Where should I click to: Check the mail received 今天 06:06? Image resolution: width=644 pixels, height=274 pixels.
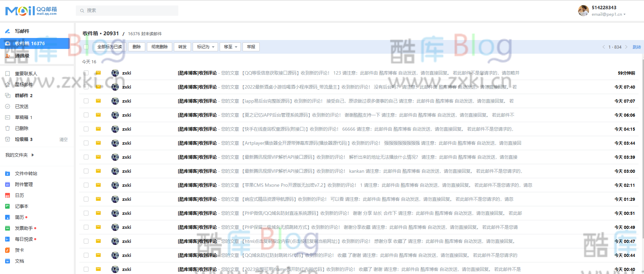click(86, 115)
